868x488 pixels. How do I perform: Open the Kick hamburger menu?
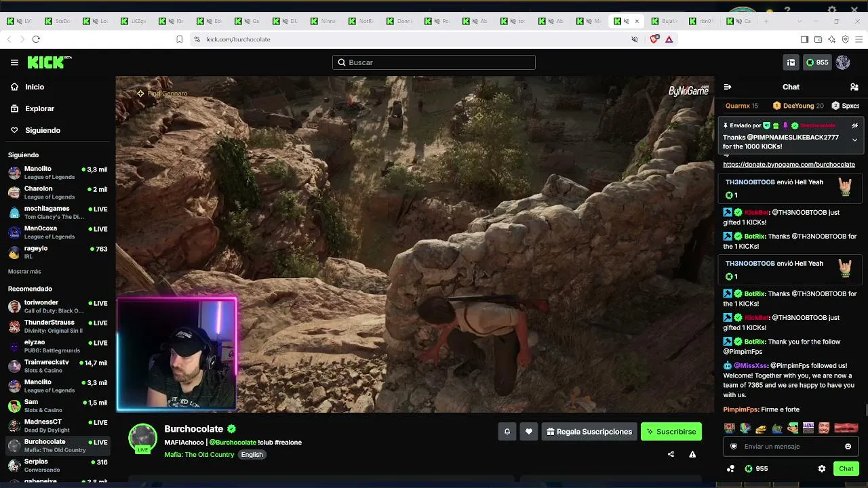coord(14,62)
